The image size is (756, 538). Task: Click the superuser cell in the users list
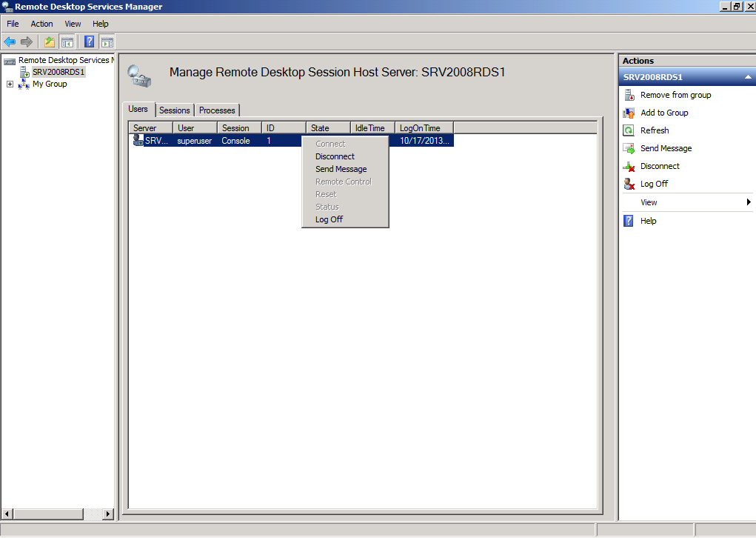click(194, 141)
